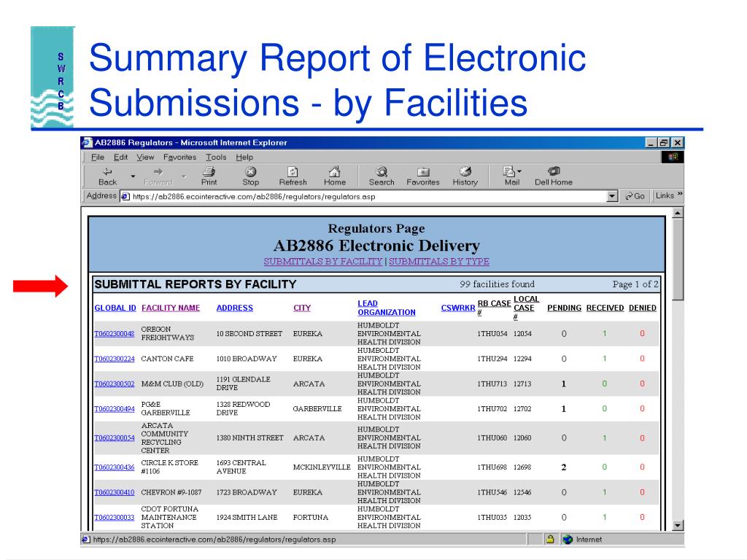Open the Help menu

tap(244, 157)
